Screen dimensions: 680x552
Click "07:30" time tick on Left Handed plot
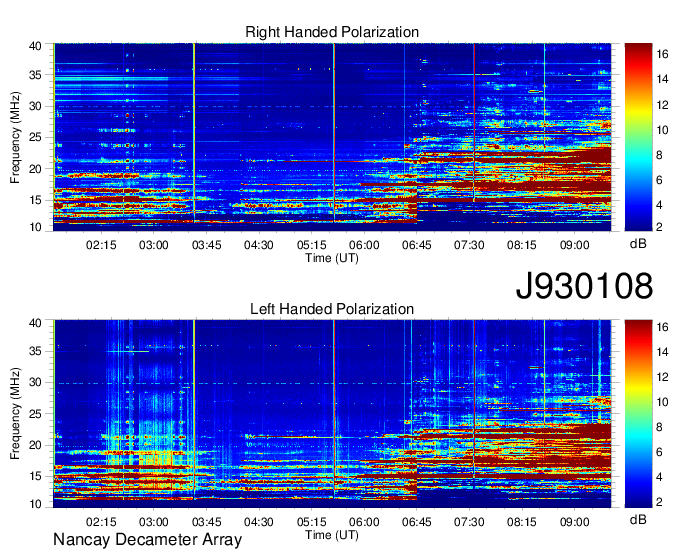[x=469, y=522]
